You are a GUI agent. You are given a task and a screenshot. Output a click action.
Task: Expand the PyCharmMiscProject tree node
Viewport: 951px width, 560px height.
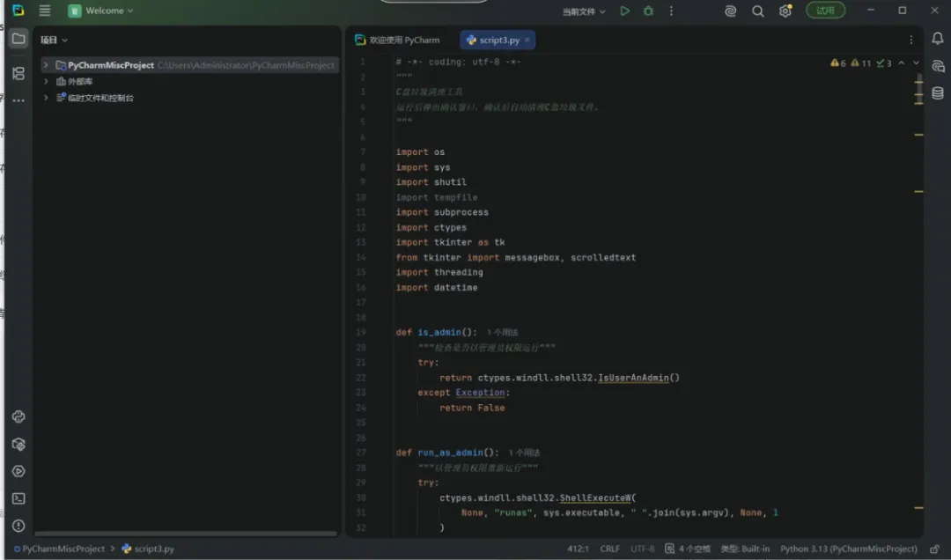click(x=46, y=65)
